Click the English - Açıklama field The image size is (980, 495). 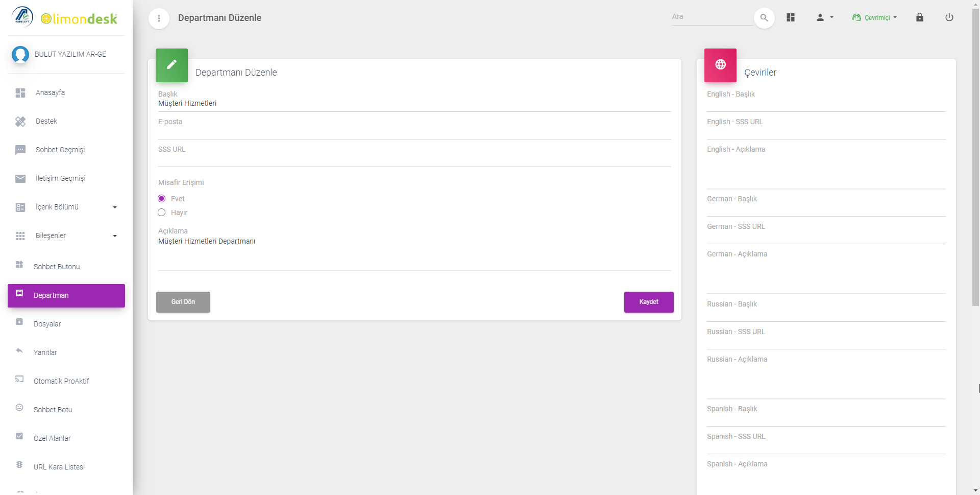tap(826, 171)
